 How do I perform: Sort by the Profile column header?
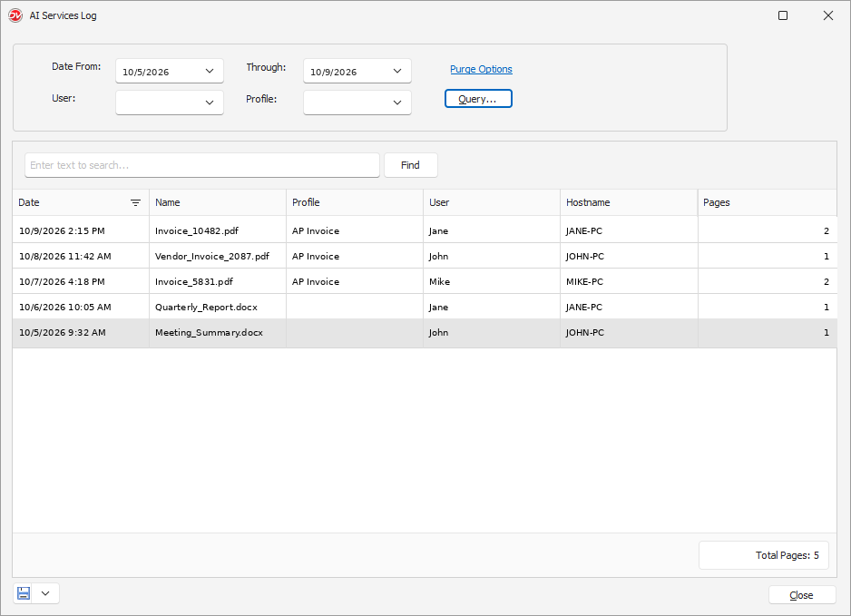(355, 202)
